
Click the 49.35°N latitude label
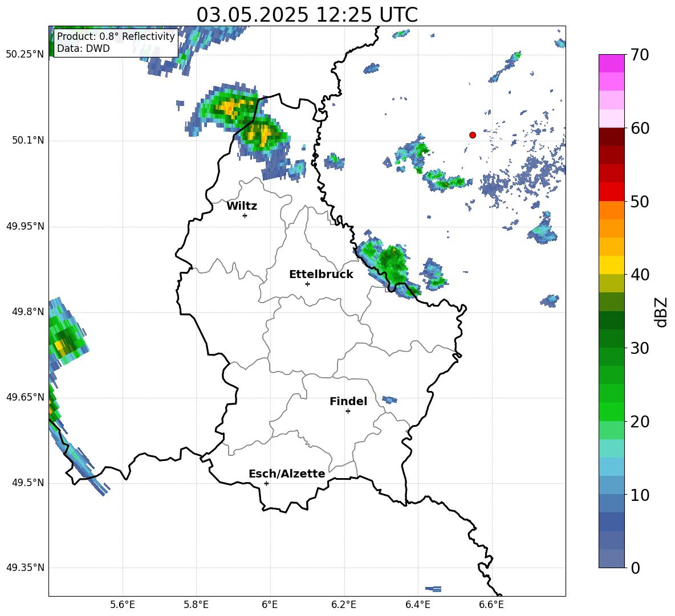[25, 568]
